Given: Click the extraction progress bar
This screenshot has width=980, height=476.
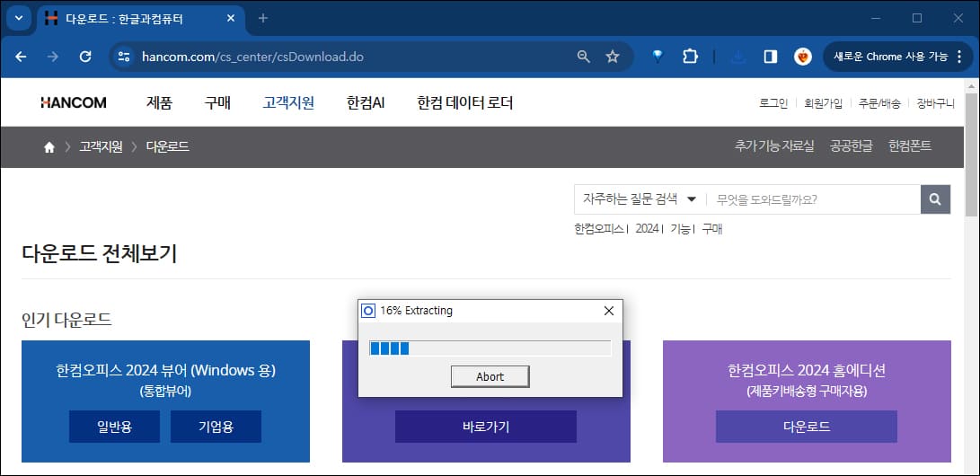Looking at the screenshot, I should click(490, 348).
